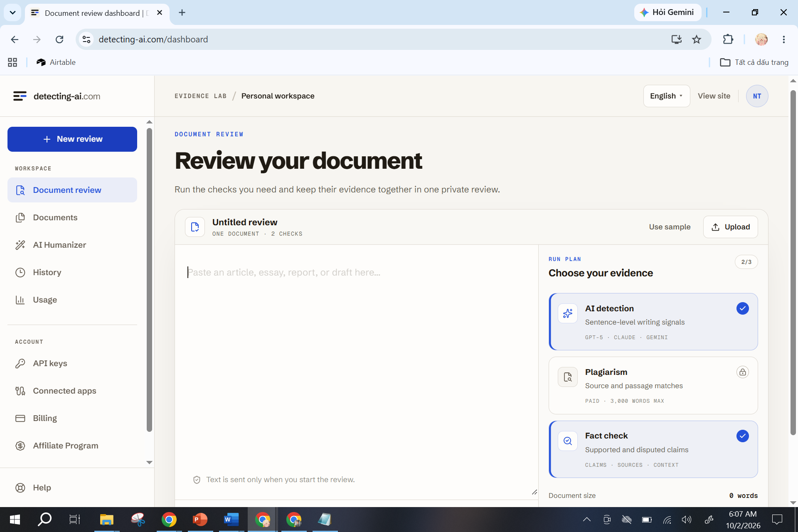Click the document paste text area
The image size is (798, 532).
pos(357,372)
